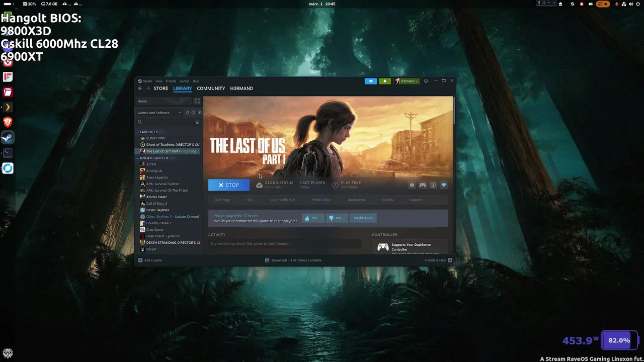Open Steam from the desktop dock

[x=8, y=137]
